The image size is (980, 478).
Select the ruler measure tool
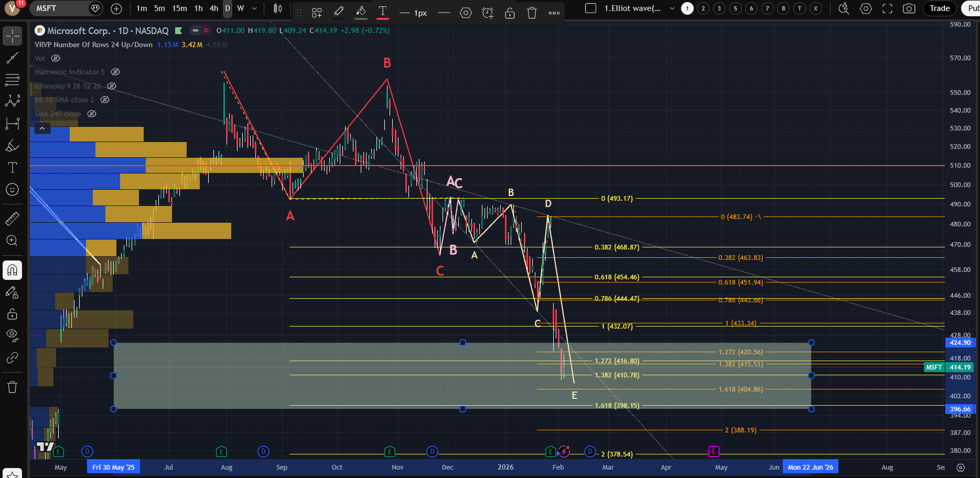click(12, 219)
